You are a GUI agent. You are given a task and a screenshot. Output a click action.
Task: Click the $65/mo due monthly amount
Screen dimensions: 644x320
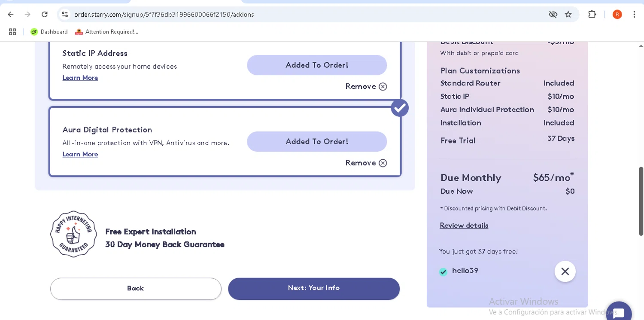pos(553,177)
